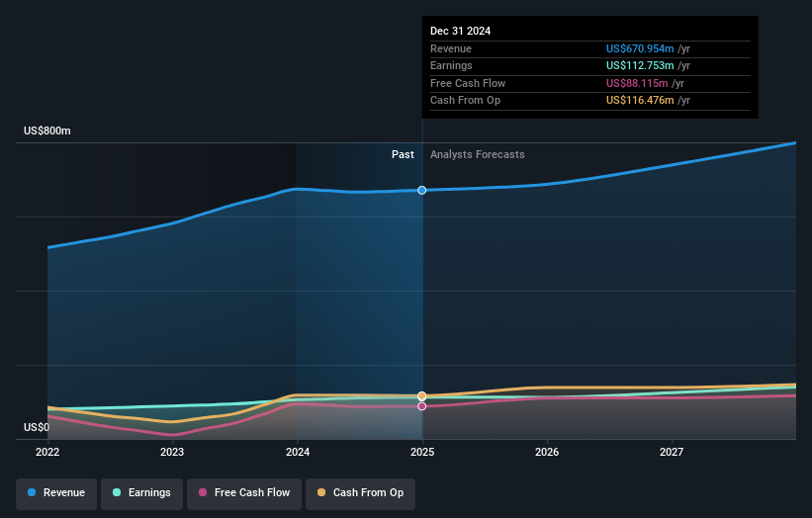Click the blue Revenue legend dot
The width and height of the screenshot is (812, 518).
tap(32, 492)
